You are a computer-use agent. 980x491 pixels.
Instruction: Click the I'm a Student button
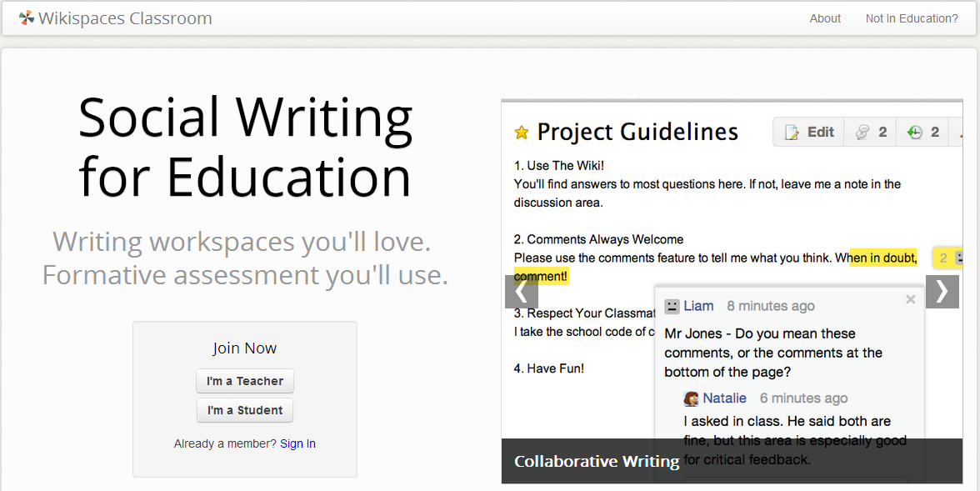(245, 410)
